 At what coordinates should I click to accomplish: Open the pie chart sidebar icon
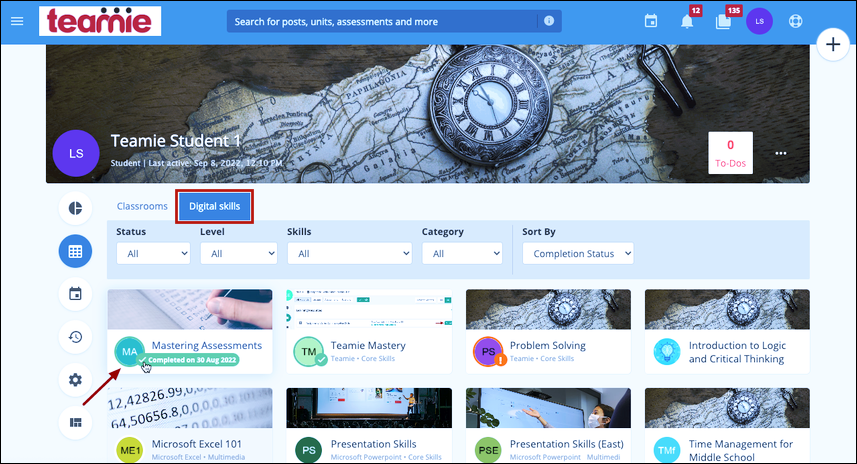(75, 208)
